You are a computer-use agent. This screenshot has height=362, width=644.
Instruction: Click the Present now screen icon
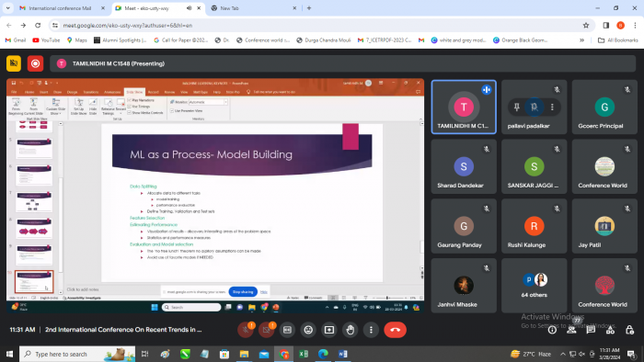(x=329, y=330)
